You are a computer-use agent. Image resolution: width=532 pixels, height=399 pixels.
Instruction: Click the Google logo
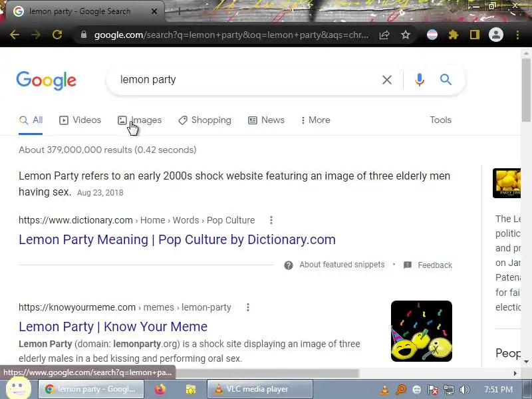[46, 80]
